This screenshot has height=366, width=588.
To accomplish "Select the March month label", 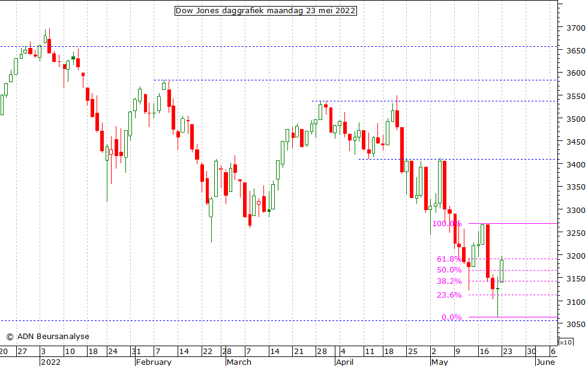I will [x=239, y=362].
